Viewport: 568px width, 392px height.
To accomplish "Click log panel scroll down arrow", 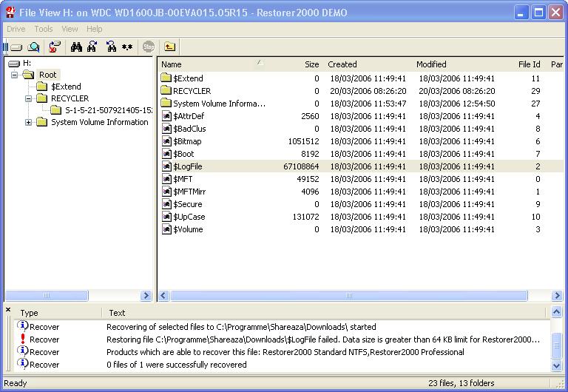I will pos(556,365).
